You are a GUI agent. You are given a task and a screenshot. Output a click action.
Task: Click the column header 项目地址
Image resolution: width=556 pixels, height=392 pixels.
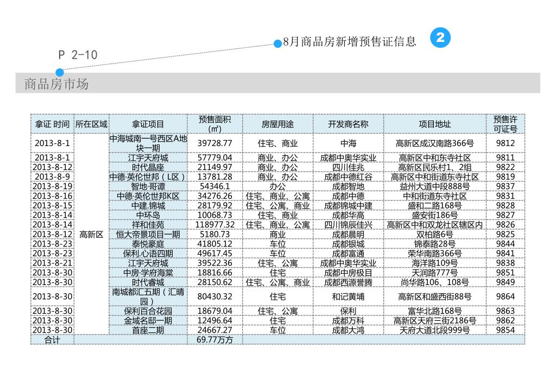435,124
